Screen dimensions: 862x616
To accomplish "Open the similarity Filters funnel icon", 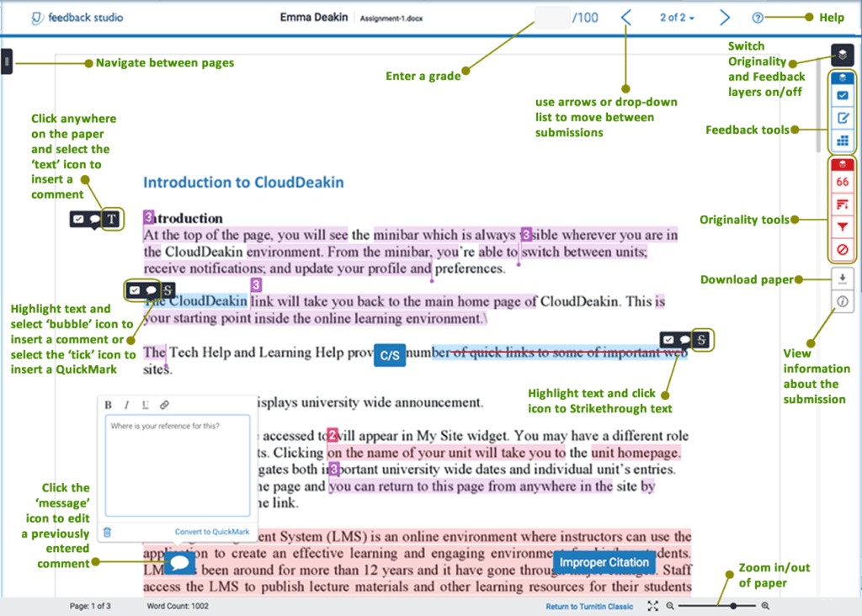I will [842, 227].
